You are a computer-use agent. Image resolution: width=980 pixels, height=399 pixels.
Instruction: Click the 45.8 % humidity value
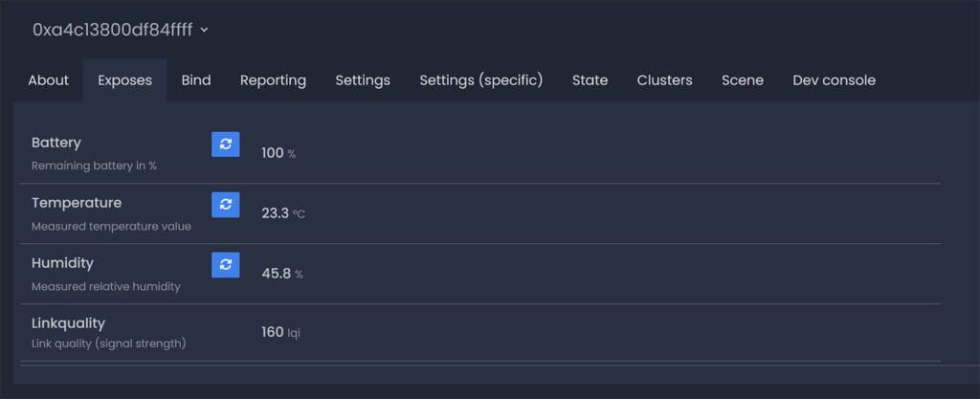click(282, 274)
